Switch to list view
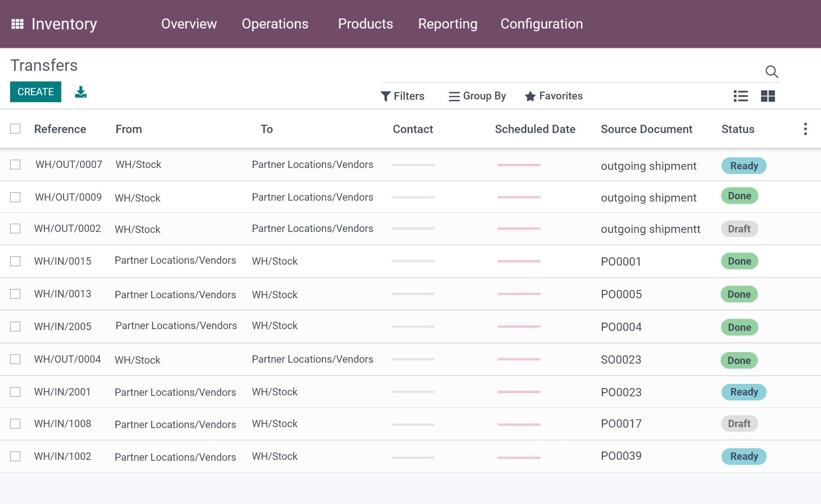This screenshot has width=821, height=504. (x=740, y=96)
